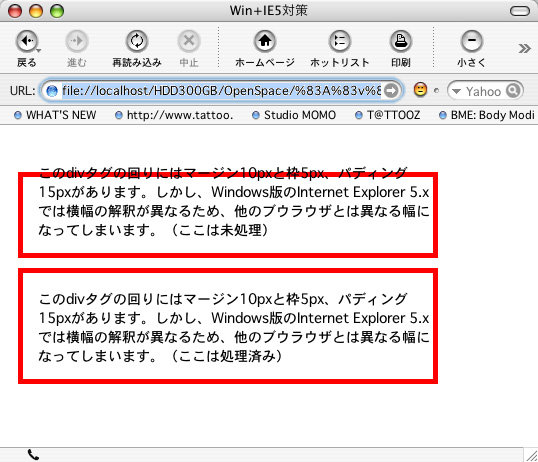Click the go arrow in URL field
This screenshot has width=538, height=462.
click(391, 91)
